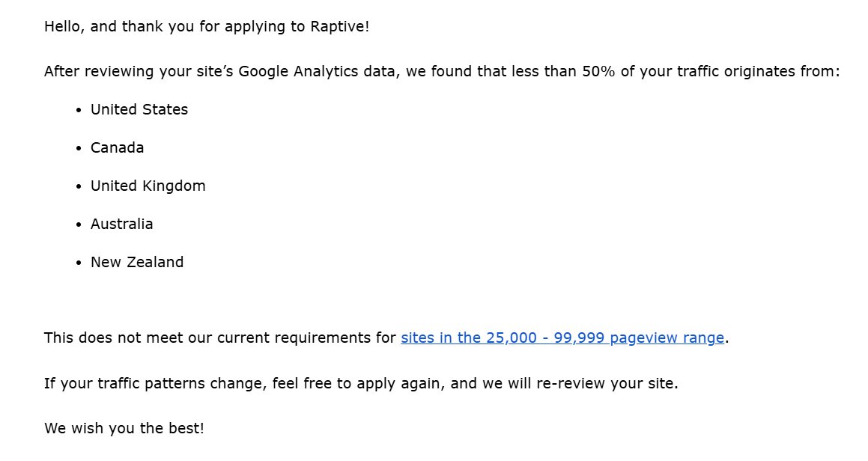868x461 pixels.
Task: Click the bullet before New Zealand
Action: click(x=79, y=263)
